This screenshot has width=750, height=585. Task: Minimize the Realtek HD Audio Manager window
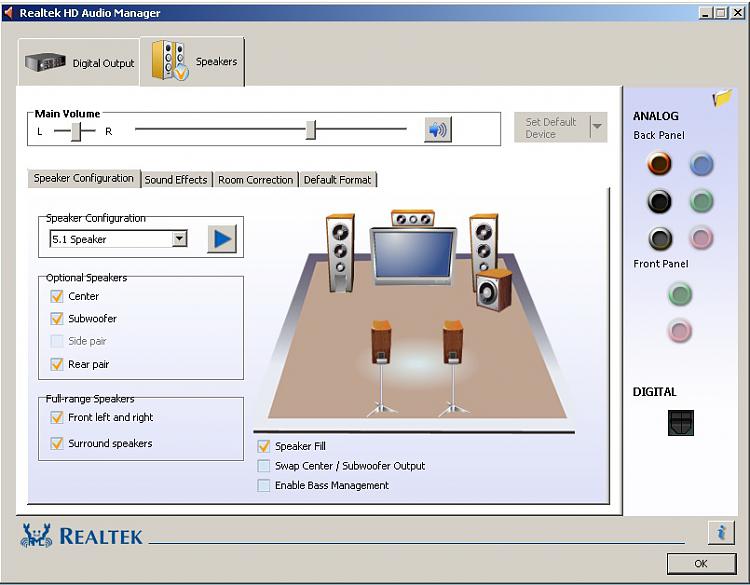(706, 13)
